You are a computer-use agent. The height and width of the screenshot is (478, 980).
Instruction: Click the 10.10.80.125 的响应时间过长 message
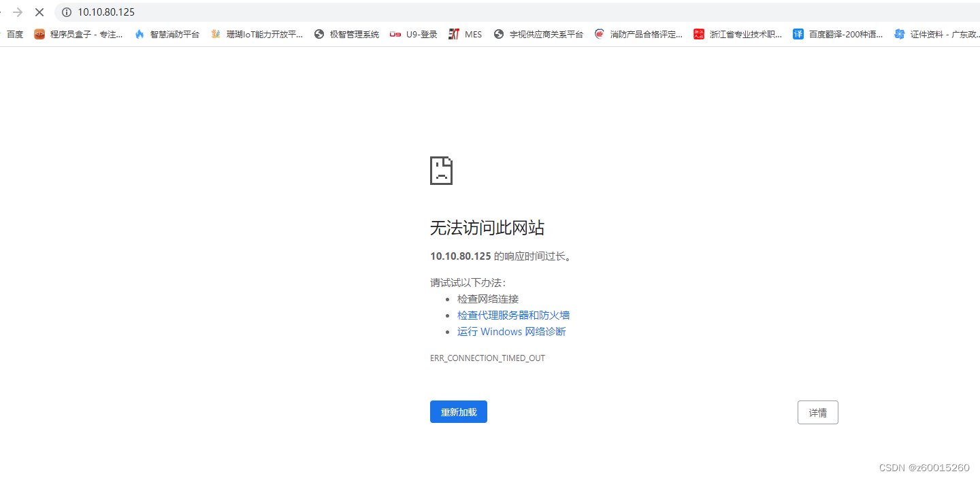(x=500, y=256)
